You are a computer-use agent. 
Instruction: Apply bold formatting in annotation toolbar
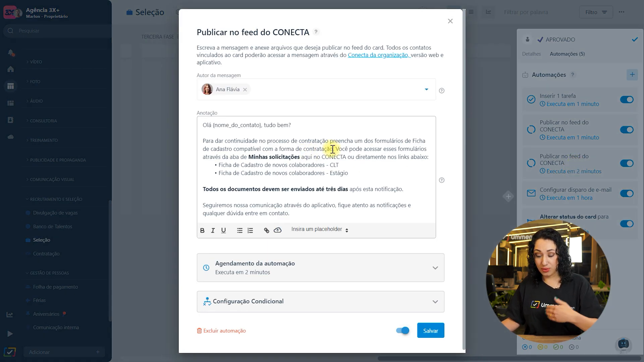(x=202, y=230)
